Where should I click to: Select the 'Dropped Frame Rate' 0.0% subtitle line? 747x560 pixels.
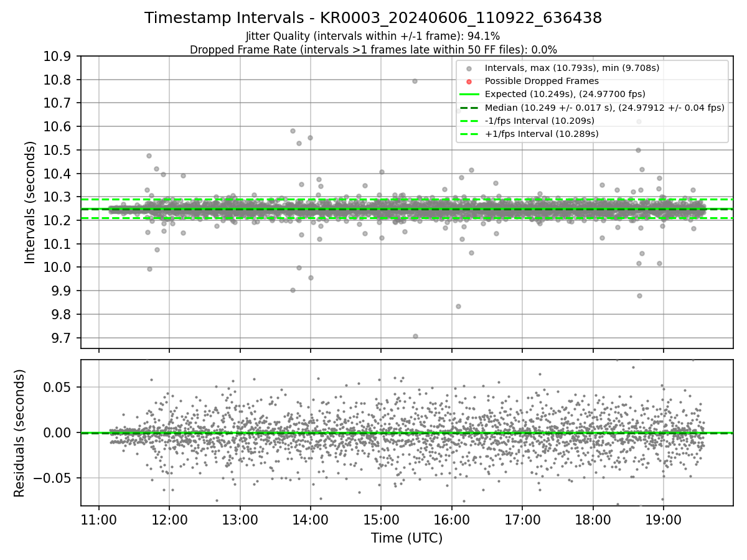[x=373, y=49]
